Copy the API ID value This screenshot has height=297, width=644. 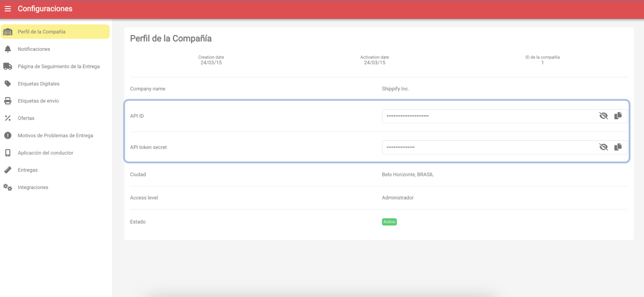click(618, 116)
